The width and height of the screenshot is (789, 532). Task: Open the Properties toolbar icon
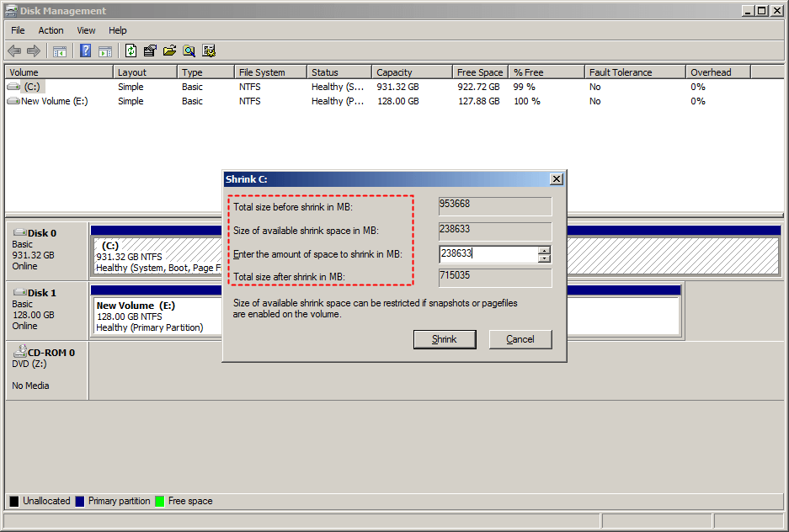[150, 51]
